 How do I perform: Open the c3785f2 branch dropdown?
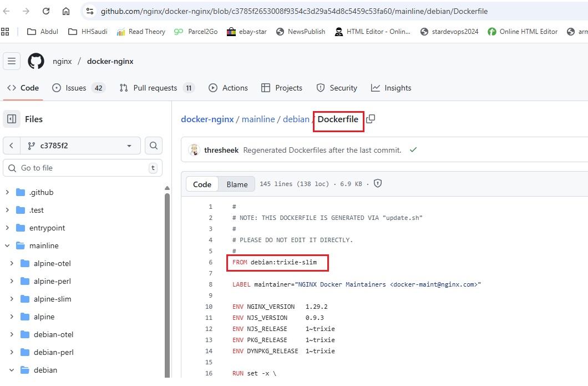click(80, 146)
